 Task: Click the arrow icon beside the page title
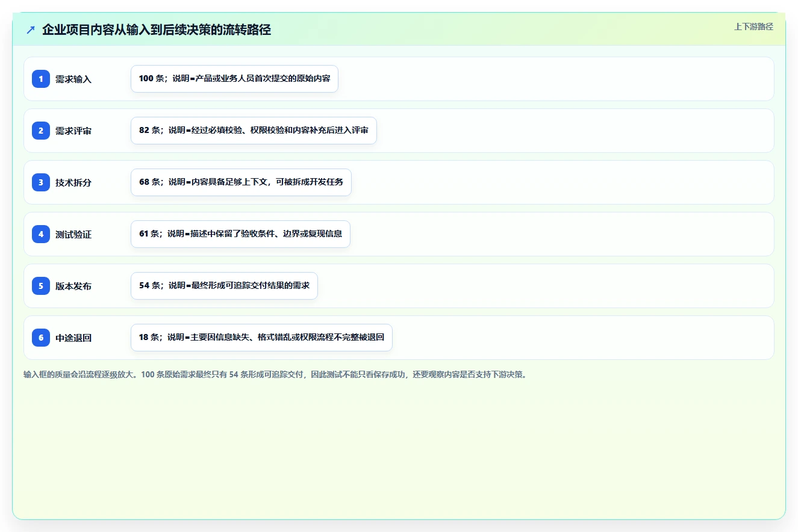pyautogui.click(x=31, y=30)
